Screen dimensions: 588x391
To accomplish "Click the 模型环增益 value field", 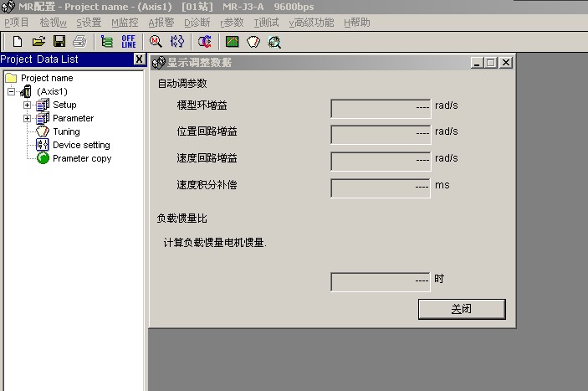I will pos(381,109).
